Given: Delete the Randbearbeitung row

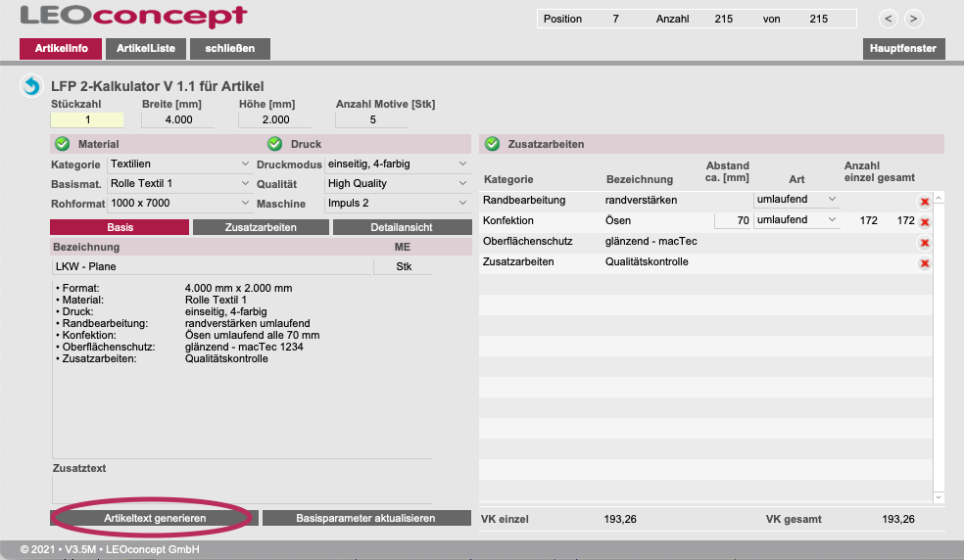Looking at the screenshot, I should 924,202.
